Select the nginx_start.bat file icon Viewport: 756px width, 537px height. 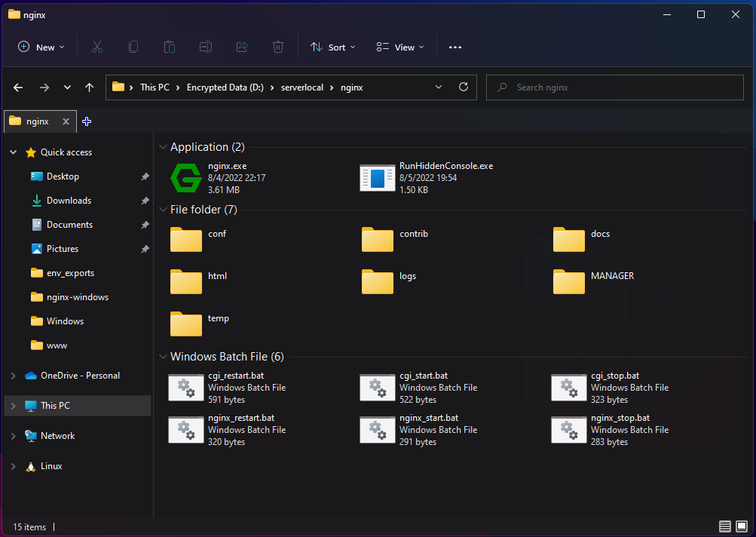point(378,429)
